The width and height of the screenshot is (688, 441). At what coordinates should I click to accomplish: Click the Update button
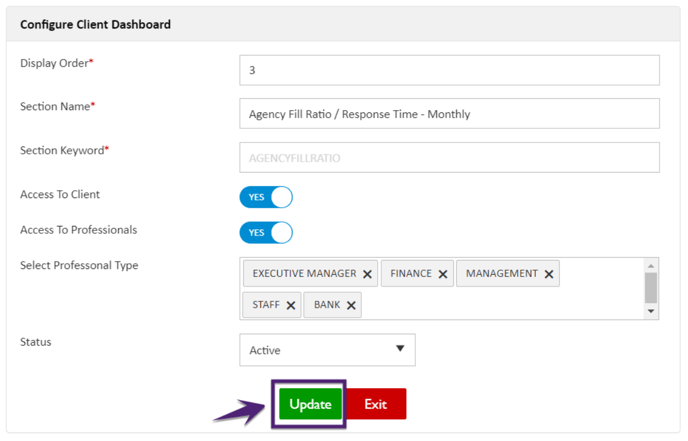[x=310, y=404]
